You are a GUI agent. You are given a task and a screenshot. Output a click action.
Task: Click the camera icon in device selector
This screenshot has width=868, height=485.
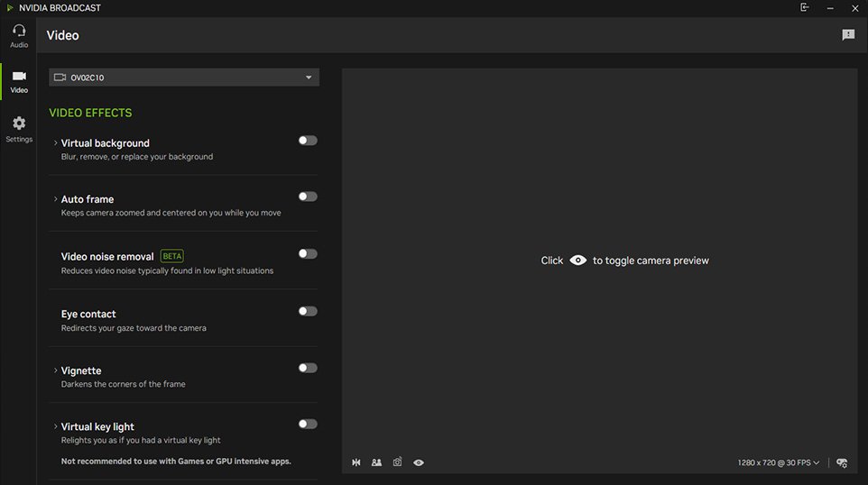(x=60, y=78)
